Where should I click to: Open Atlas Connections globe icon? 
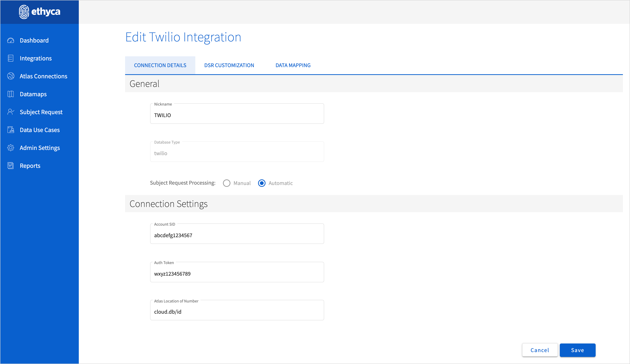click(10, 76)
